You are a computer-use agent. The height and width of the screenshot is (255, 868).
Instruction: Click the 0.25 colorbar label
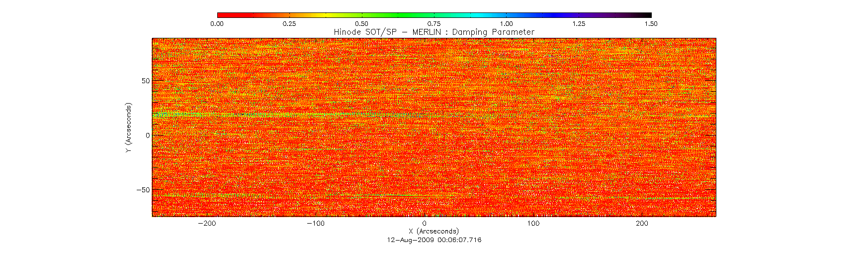[x=289, y=23]
